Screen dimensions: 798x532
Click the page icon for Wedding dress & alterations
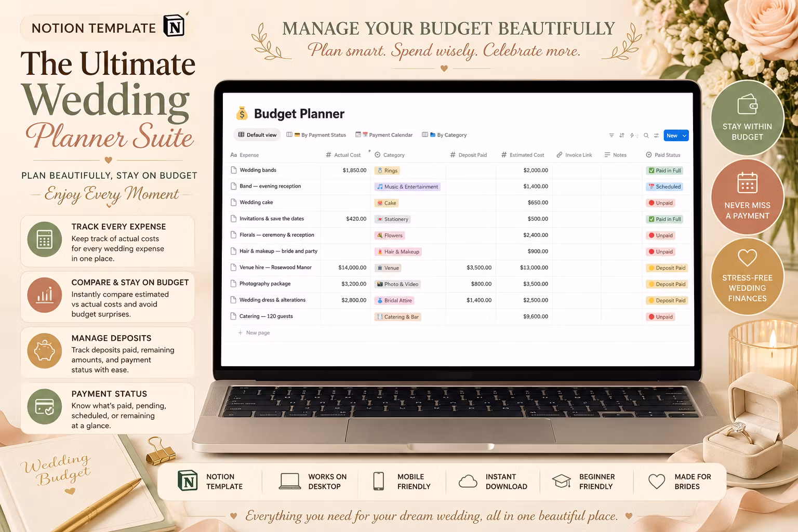tap(233, 300)
